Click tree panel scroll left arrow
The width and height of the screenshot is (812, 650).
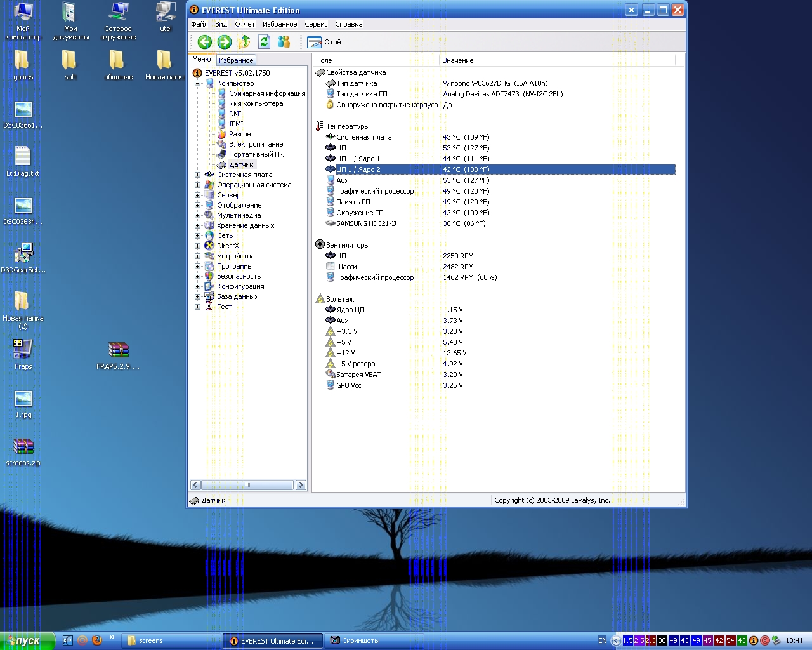pyautogui.click(x=195, y=485)
